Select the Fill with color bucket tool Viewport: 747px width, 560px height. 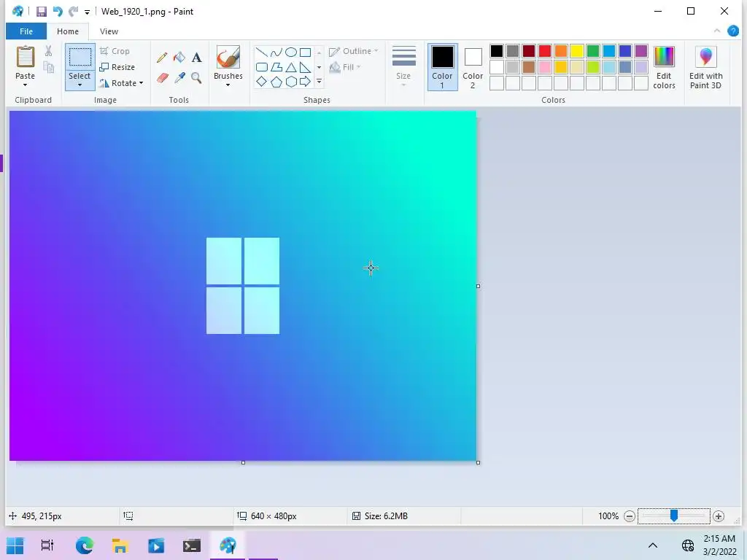click(179, 58)
